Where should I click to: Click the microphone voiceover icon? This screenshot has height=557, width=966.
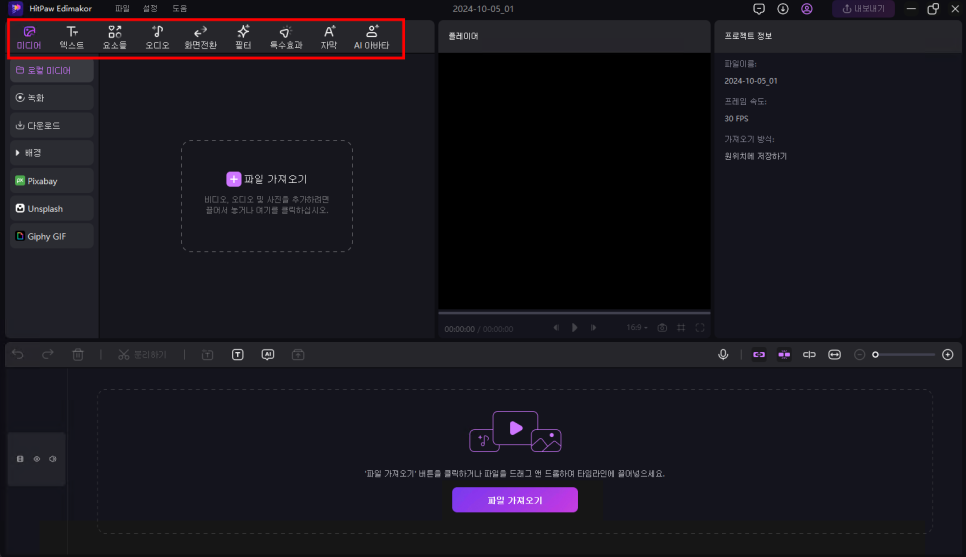coord(723,355)
